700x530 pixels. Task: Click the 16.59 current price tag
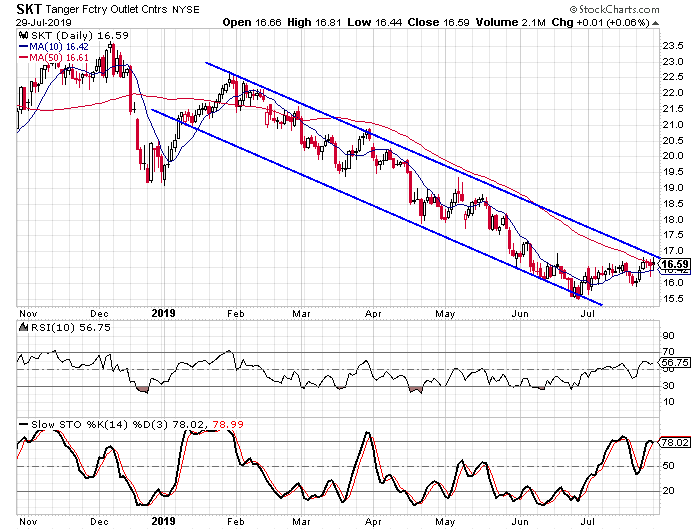pyautogui.click(x=675, y=264)
